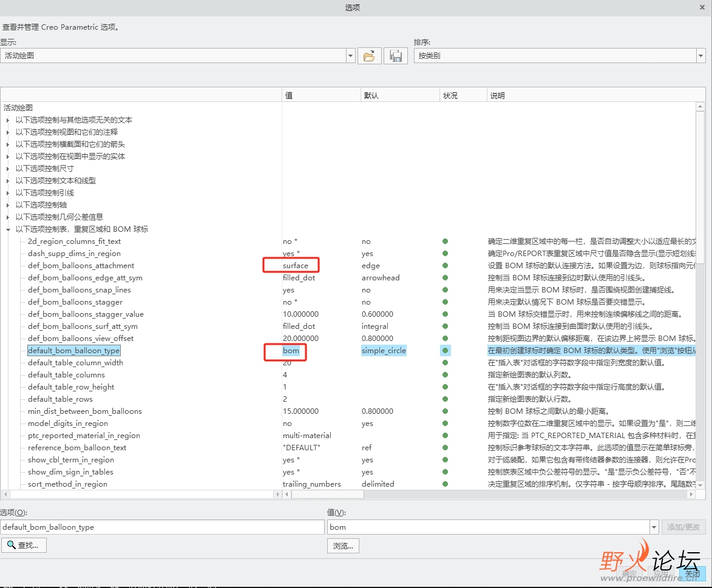Select the 2d_region_columns_fit_text option row
The width and height of the screenshot is (712, 588).
click(74, 241)
